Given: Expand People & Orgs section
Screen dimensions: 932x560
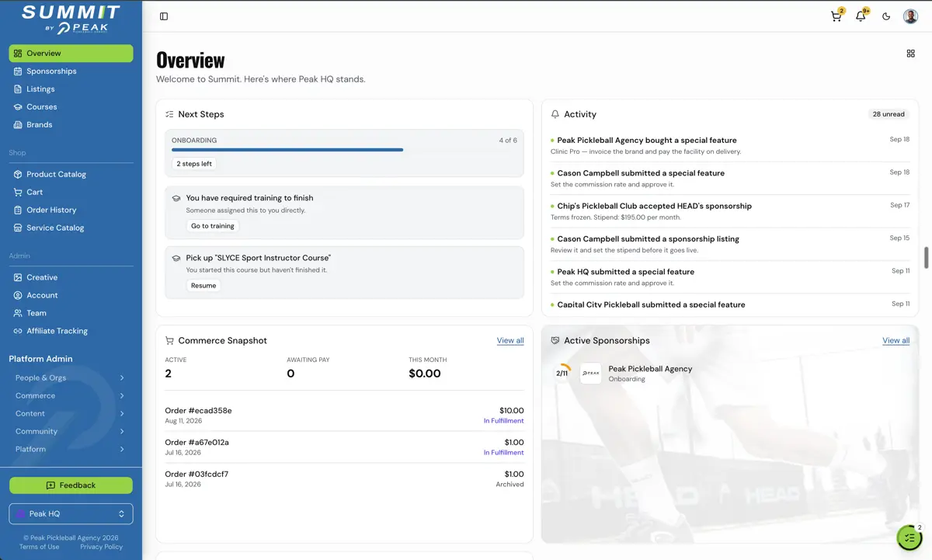Looking at the screenshot, I should pos(71,378).
